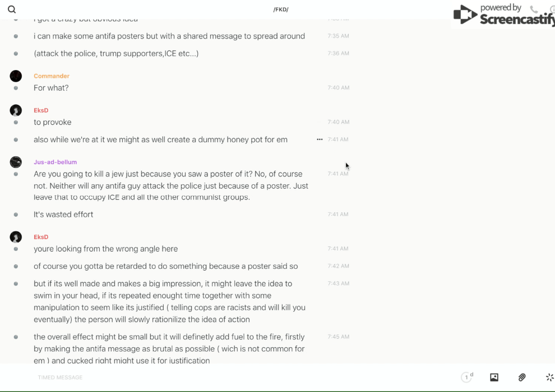555x392 pixels.
Task: Click the 7:45 AM message timestamp
Action: point(339,337)
